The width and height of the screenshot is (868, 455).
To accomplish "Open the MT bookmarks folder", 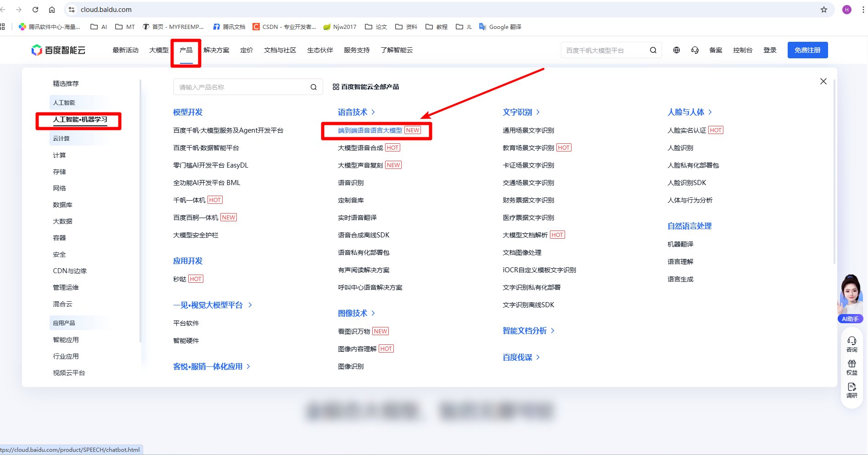I will pos(125,27).
